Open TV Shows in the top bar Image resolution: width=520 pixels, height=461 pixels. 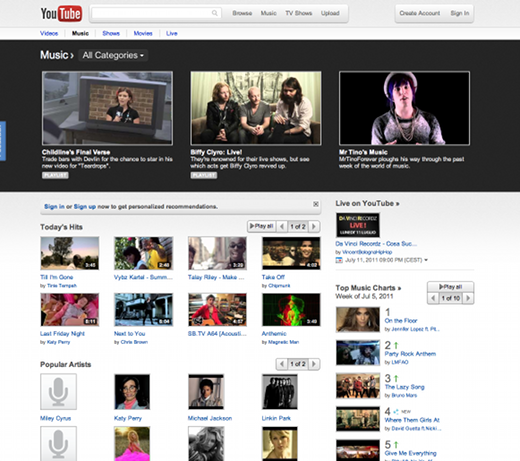click(299, 13)
